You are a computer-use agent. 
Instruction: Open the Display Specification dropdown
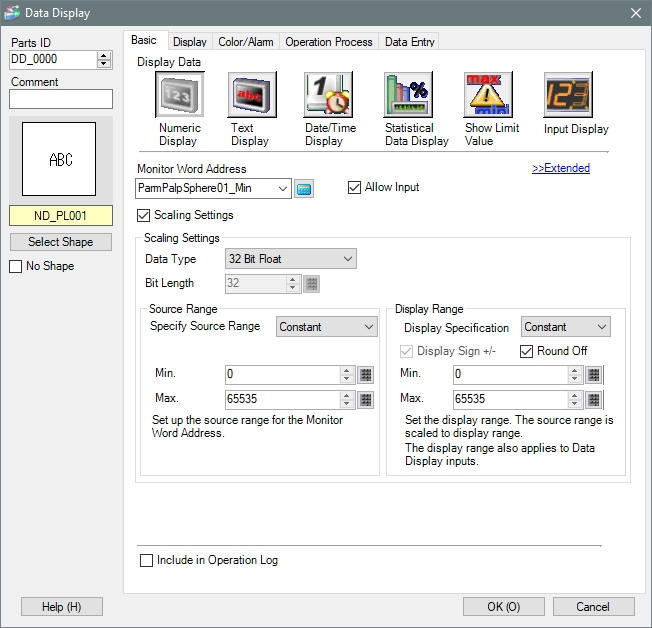click(565, 327)
